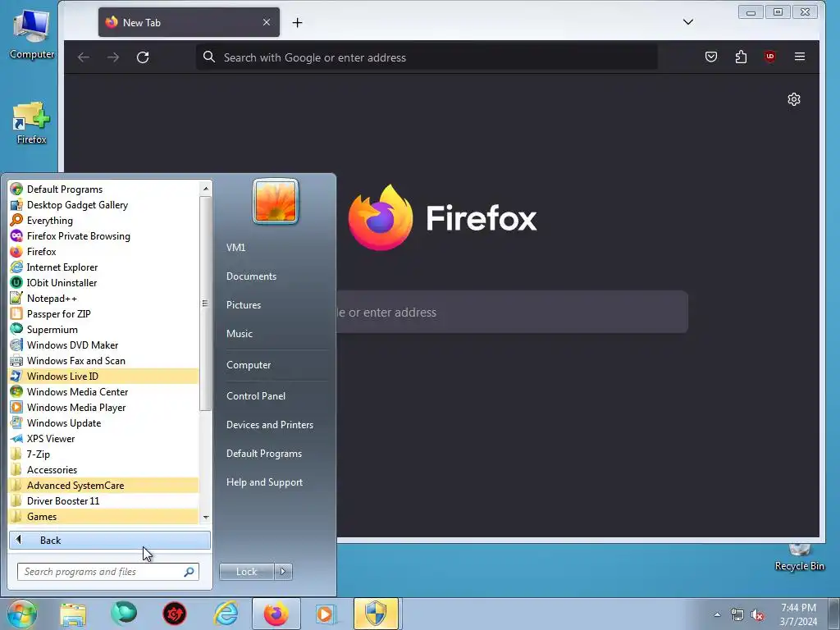The image size is (840, 630).
Task: Go Back to the main Start menu
Action: point(110,540)
